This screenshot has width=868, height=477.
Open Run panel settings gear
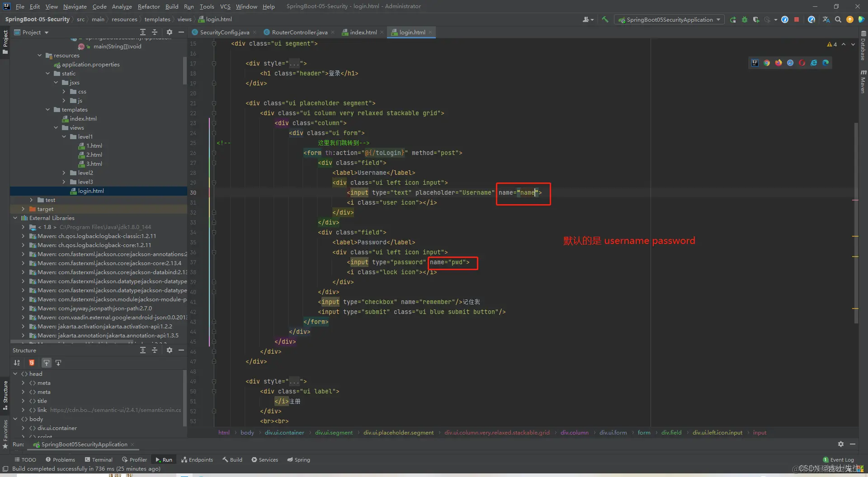tap(841, 444)
